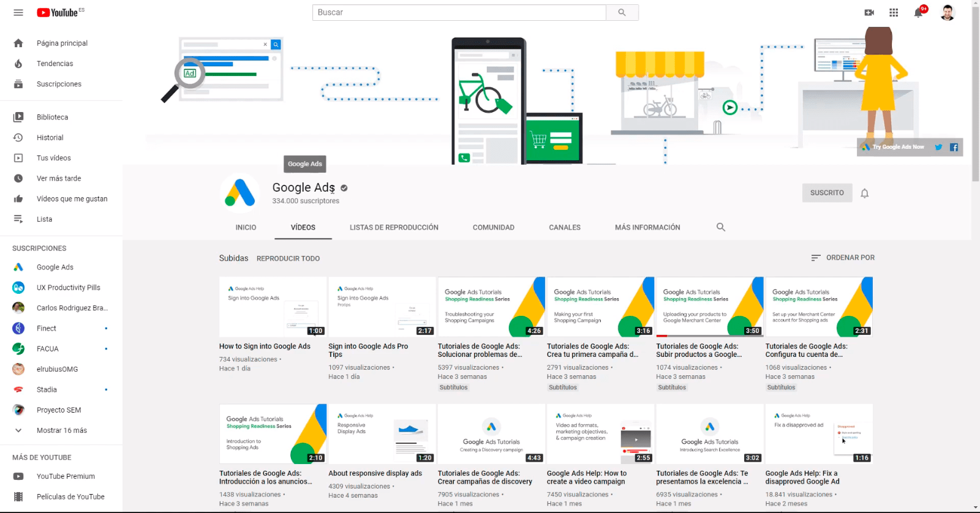The height and width of the screenshot is (513, 980).
Task: Switch to MÁS INFORMACIÓN tab
Action: coord(647,227)
